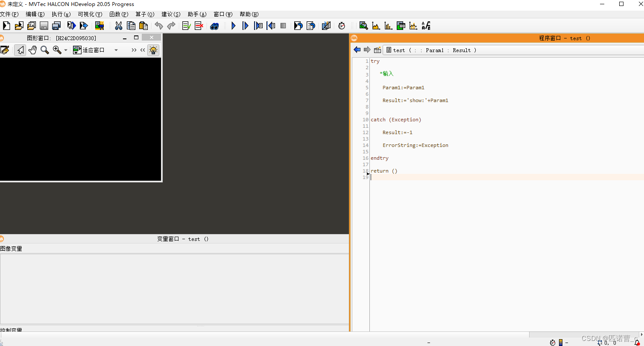This screenshot has height=346, width=644.
Task: Click the browse example programs icon
Action: [31, 26]
